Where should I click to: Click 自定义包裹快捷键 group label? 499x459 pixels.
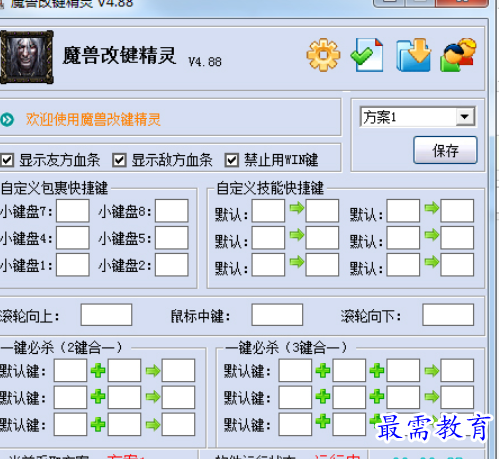54,188
